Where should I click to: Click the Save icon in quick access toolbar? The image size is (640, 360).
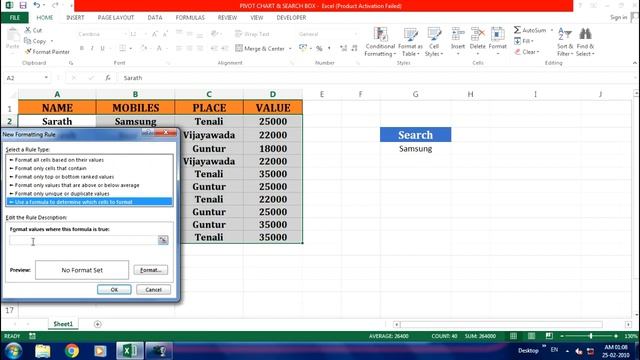tap(23, 5)
